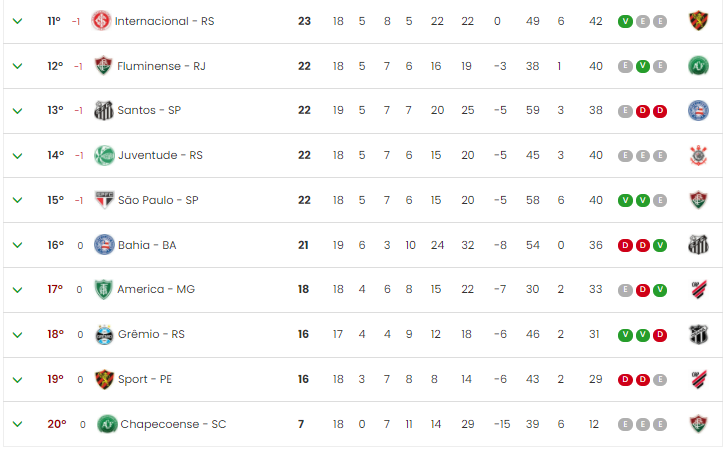The image size is (726, 451).
Task: Click the São Paulo team shield icon
Action: pos(104,200)
